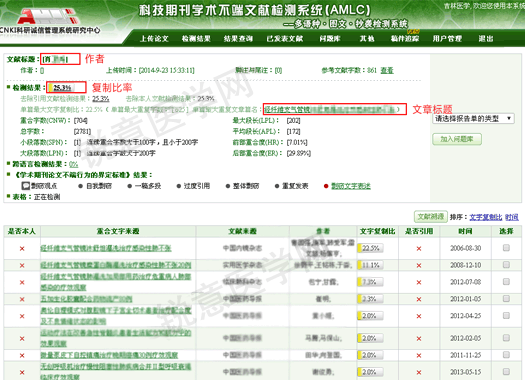Click 是否引用 red X for 2008-12-10 row
This screenshot has width=525, height=380.
[x=419, y=265]
